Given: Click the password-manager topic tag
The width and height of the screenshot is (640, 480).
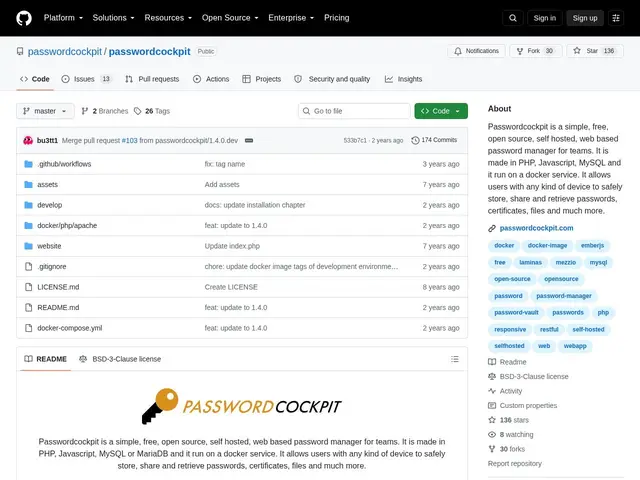Looking at the screenshot, I should click(x=564, y=296).
